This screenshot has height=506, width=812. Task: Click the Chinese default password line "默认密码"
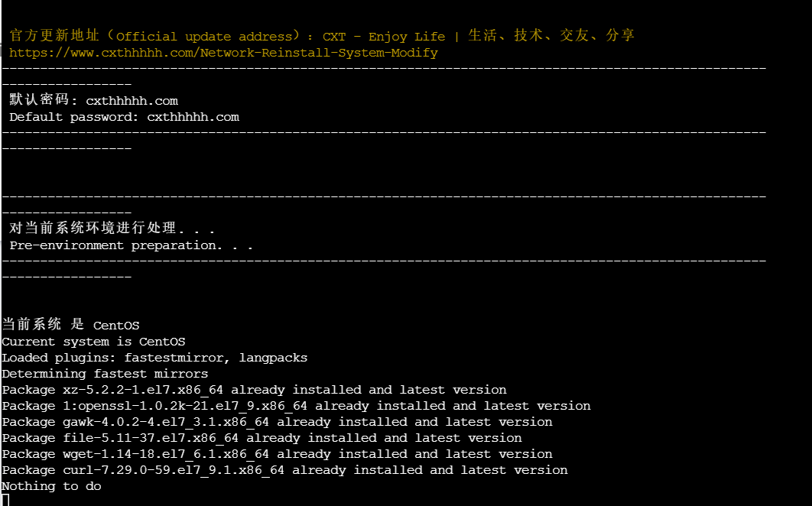[x=93, y=100]
